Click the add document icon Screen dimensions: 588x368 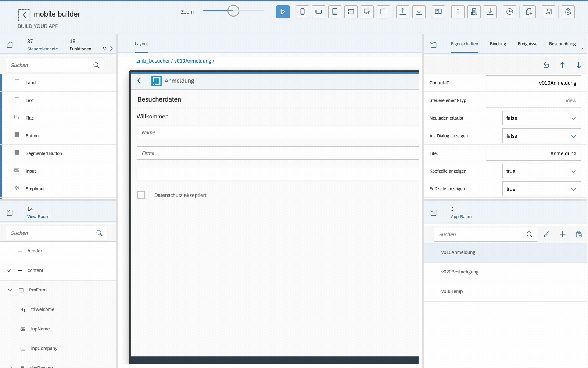pos(529,12)
